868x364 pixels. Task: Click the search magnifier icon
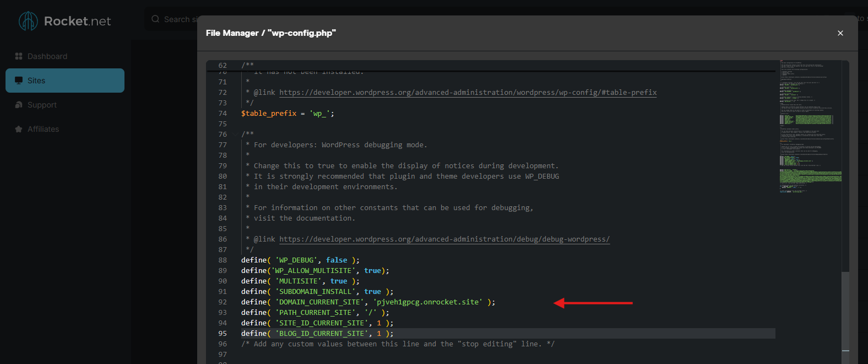pyautogui.click(x=155, y=19)
